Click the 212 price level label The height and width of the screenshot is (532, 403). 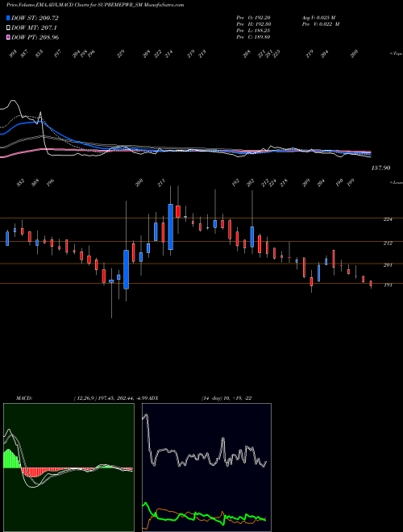tap(388, 243)
